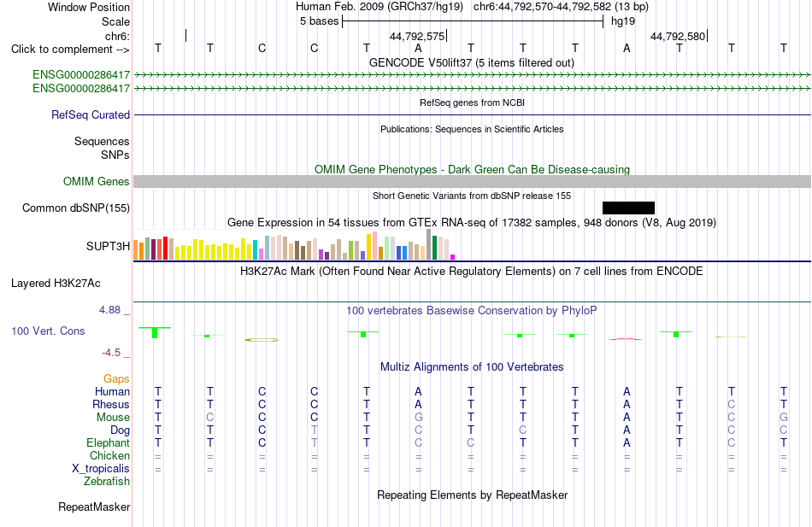The height and width of the screenshot is (527, 812).
Task: Click the tallest gray bar in SUPT3H chart
Action: coord(429,244)
